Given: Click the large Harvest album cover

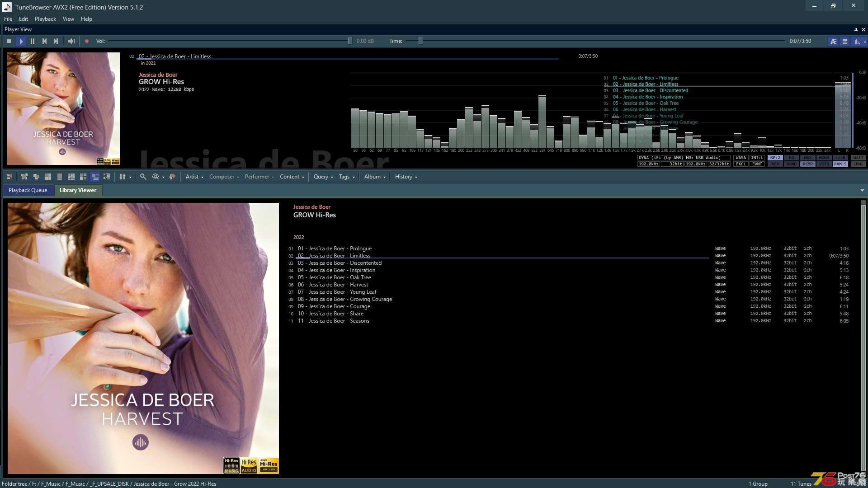Looking at the screenshot, I should [x=143, y=338].
